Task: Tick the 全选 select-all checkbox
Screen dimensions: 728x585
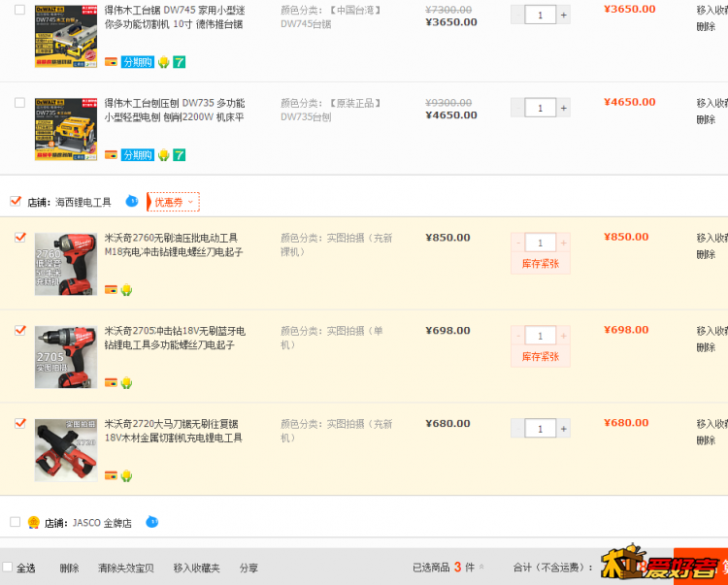Action: [8, 567]
